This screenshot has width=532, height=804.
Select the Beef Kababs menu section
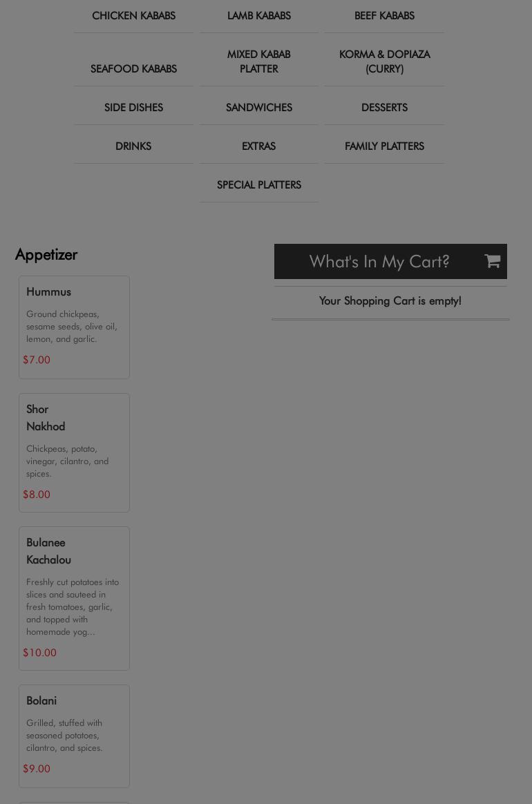tap(384, 16)
